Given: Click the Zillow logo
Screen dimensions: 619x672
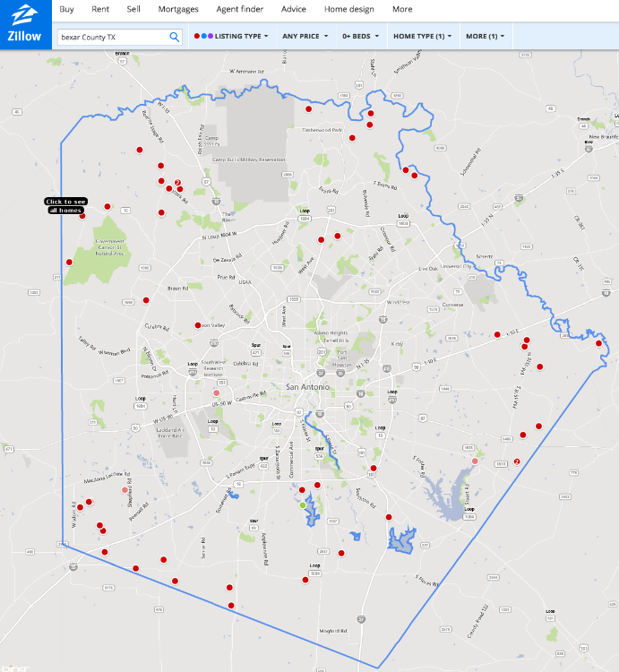Looking at the screenshot, I should click(x=25, y=24).
